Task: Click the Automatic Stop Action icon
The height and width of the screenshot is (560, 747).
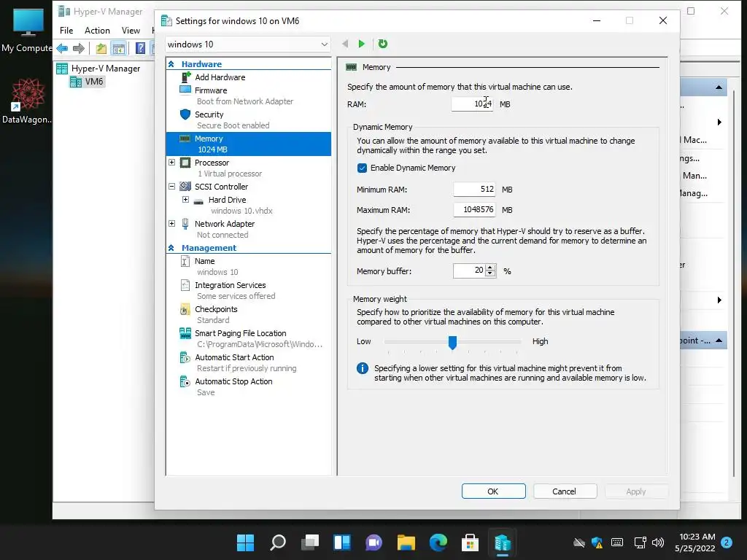Action: [185, 381]
